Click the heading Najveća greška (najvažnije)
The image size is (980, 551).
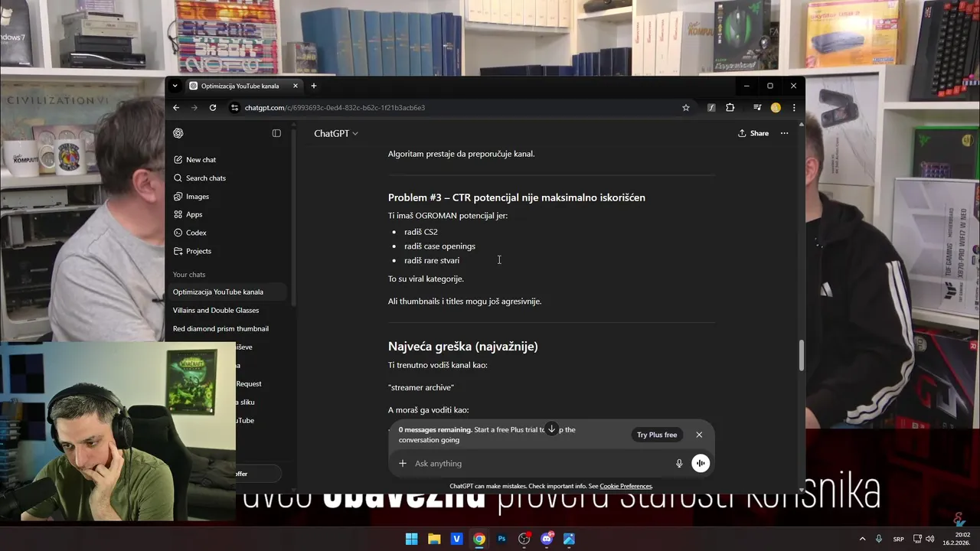[x=462, y=347]
